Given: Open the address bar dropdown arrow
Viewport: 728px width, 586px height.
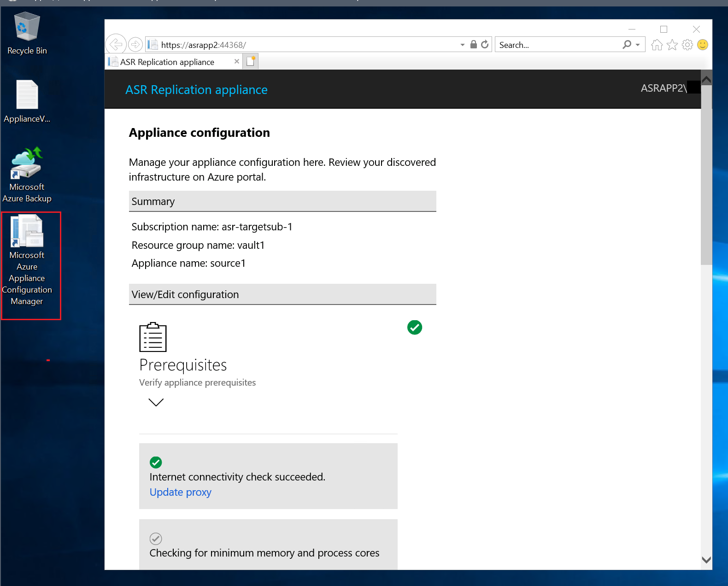Looking at the screenshot, I should click(x=462, y=45).
